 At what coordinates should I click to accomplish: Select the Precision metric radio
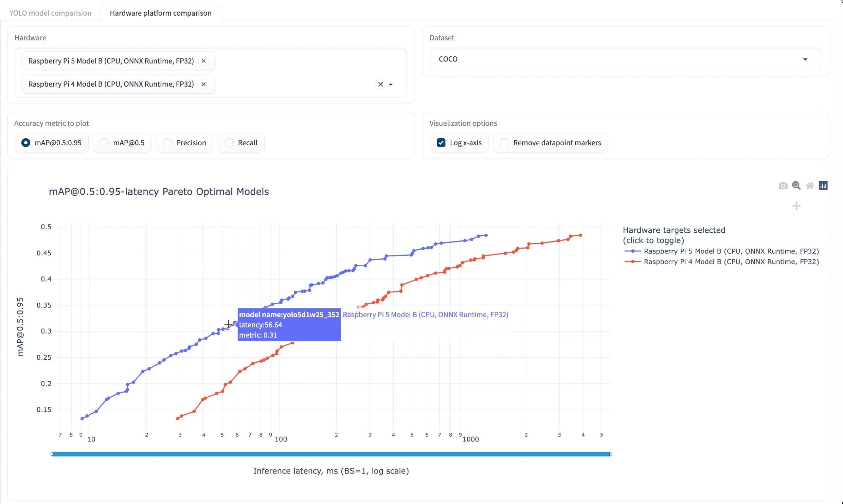point(167,143)
